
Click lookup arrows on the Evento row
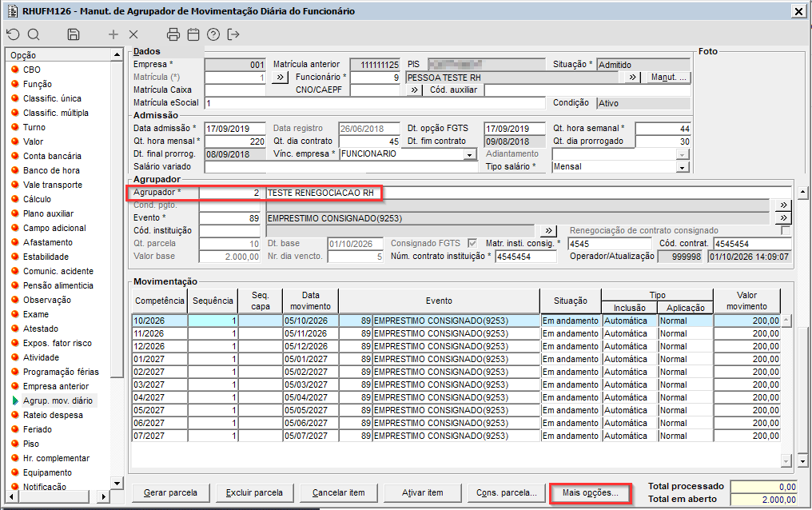tap(783, 218)
